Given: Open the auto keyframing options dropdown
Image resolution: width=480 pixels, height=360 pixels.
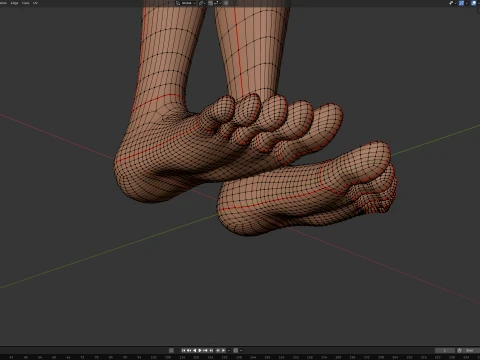Looking at the screenshot, I should [x=177, y=350].
